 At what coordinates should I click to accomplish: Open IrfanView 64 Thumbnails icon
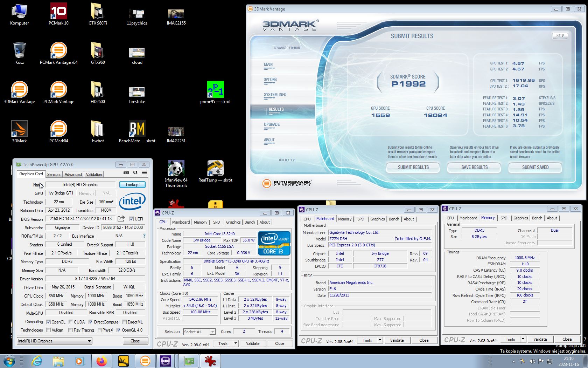pyautogui.click(x=176, y=173)
